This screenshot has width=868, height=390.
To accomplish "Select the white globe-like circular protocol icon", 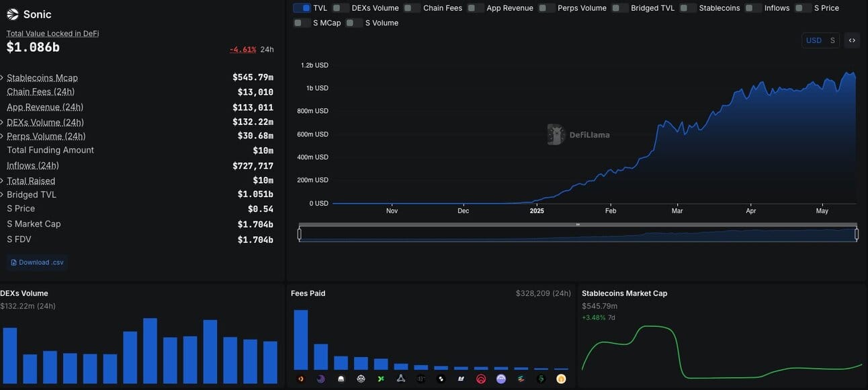I will 361,379.
